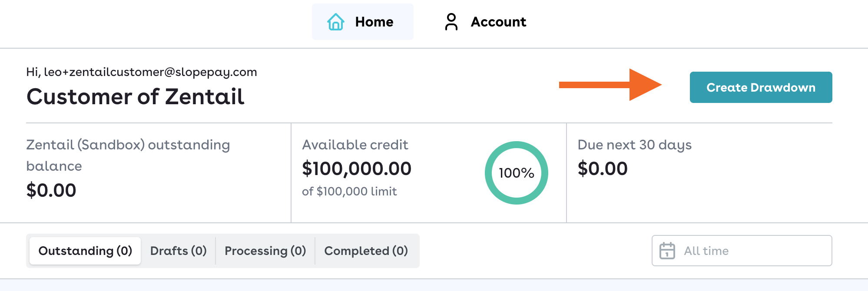Screen dimensions: 868x291
Task: Click the Zentail (Sandbox) outstanding balance label
Action: click(128, 155)
